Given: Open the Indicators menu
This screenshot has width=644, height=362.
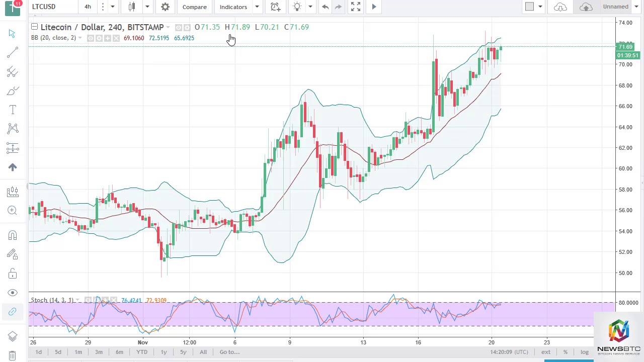Looking at the screenshot, I should tap(233, 7).
